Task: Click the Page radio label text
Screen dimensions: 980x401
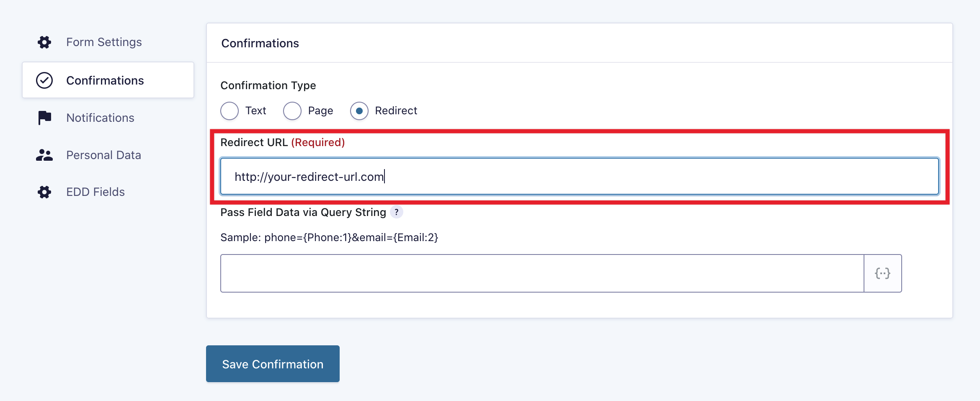Action: (320, 111)
